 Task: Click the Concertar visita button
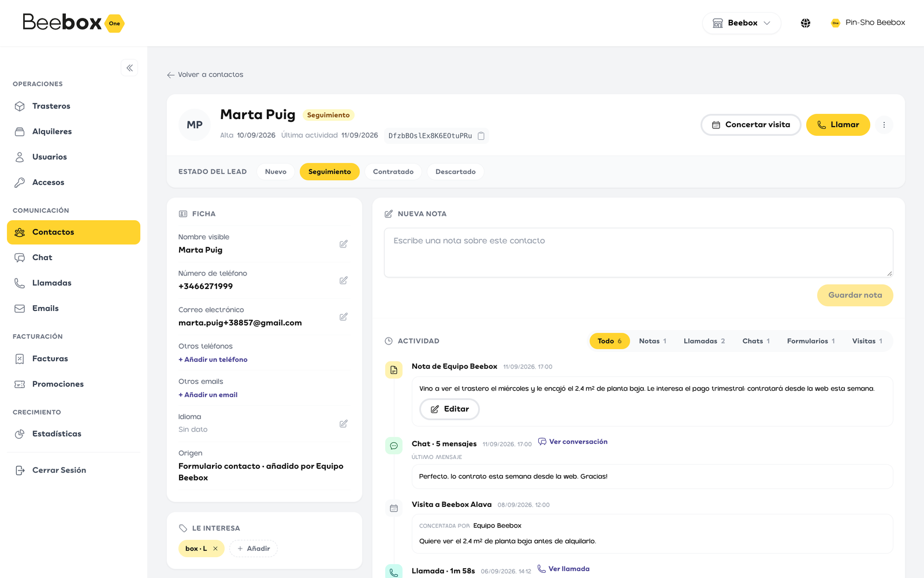coord(751,125)
